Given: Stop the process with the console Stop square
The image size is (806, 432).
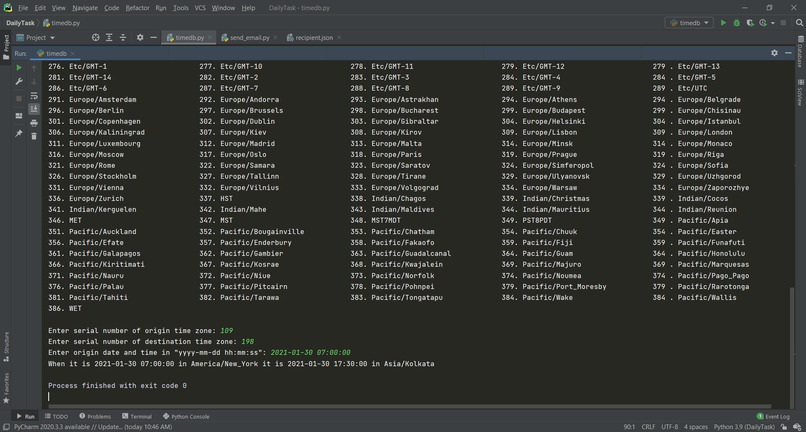Looking at the screenshot, I should pyautogui.click(x=19, y=98).
